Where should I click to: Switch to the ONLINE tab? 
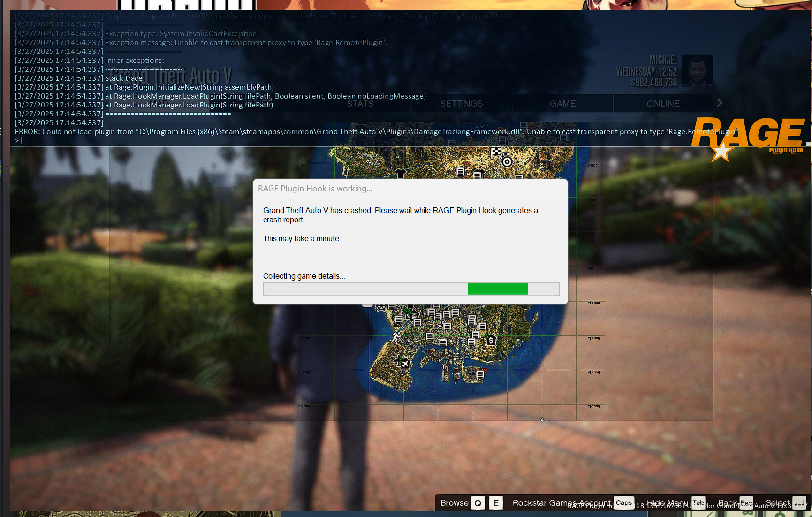pyautogui.click(x=663, y=104)
